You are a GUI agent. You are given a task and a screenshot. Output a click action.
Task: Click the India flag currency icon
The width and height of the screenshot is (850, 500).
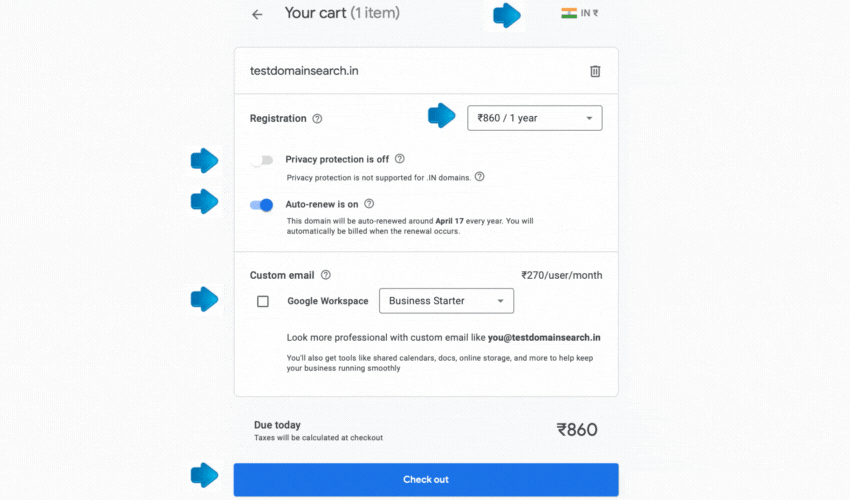pos(569,13)
